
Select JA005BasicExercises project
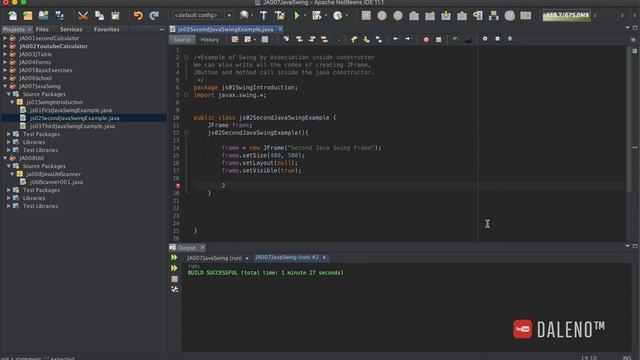(46, 70)
